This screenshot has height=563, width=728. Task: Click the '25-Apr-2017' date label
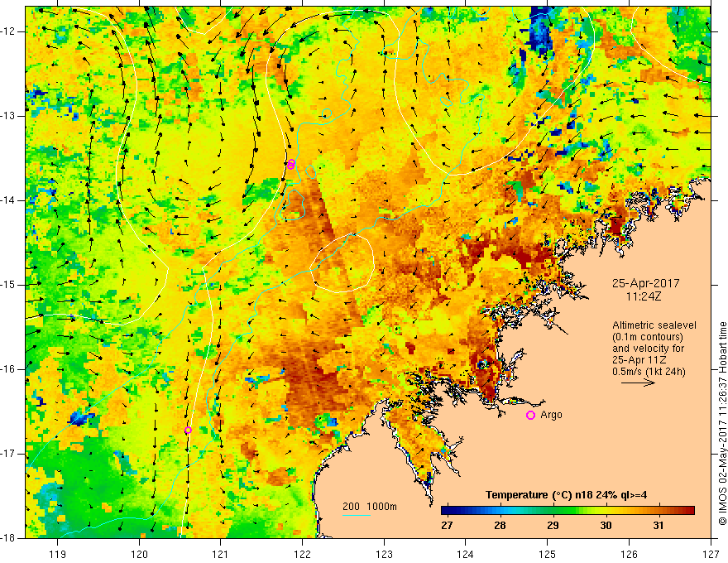pos(645,283)
